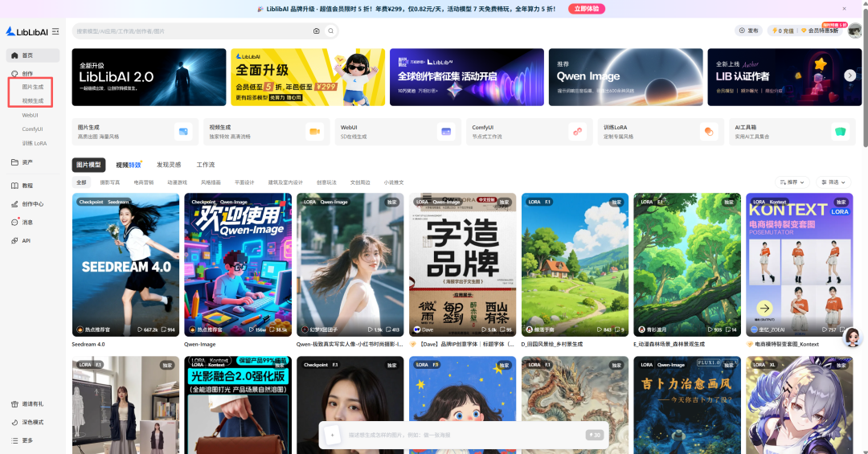Open the 首页 home sidebar item

pos(33,55)
